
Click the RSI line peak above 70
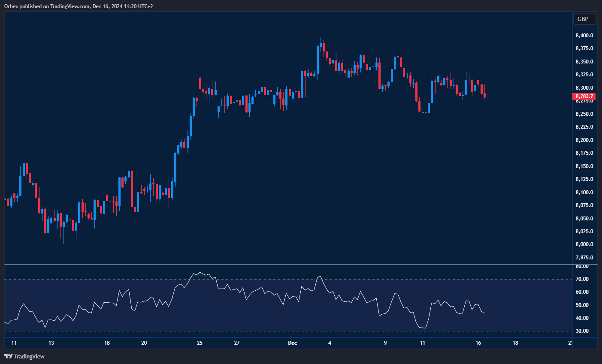tap(200, 272)
